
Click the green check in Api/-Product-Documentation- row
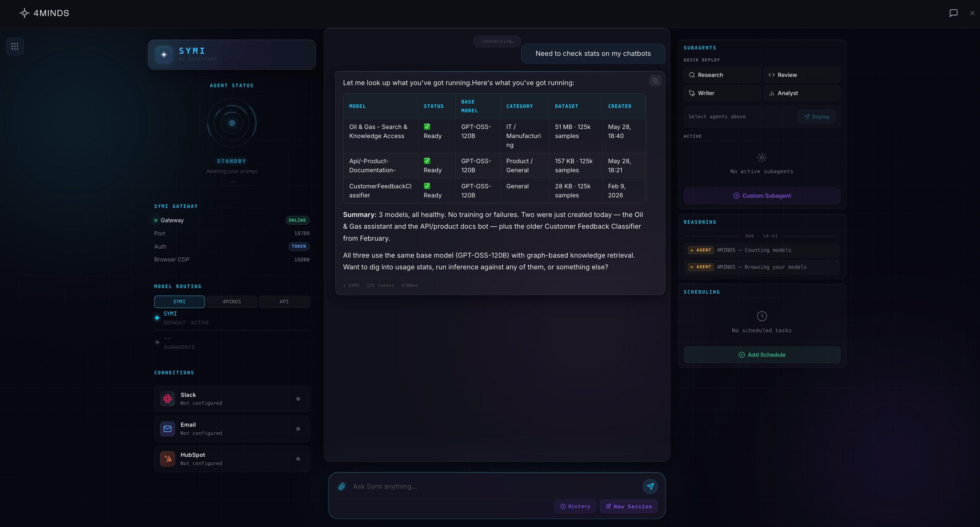coord(427,161)
